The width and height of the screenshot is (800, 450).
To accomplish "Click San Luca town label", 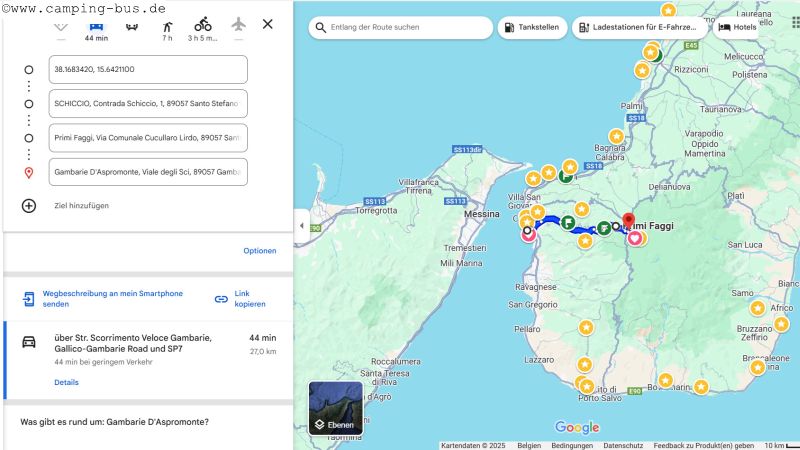I will (745, 245).
